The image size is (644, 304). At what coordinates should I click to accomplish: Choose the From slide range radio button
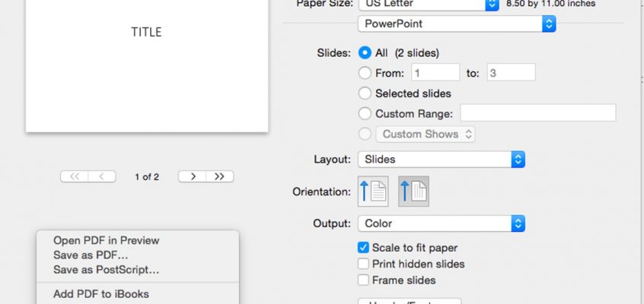pyautogui.click(x=365, y=73)
